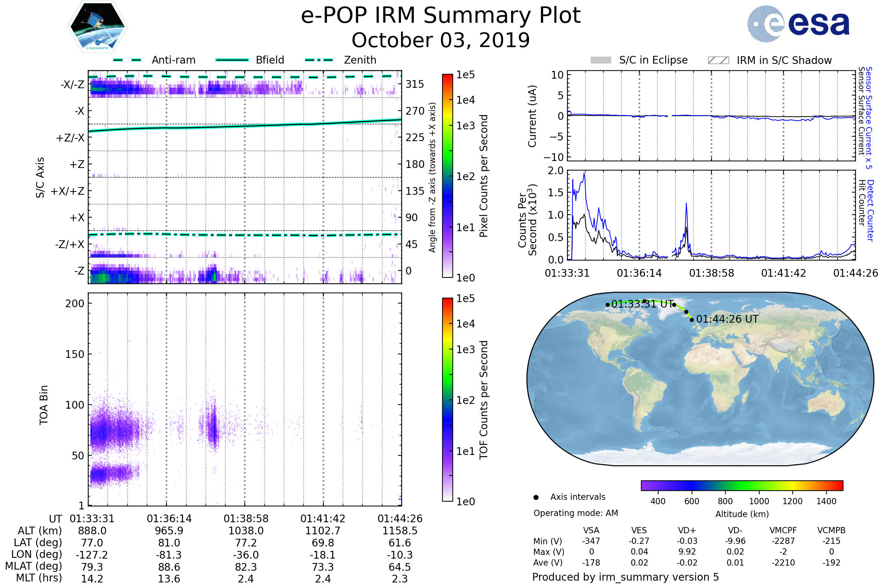This screenshot has width=882, height=588.
Task: Click the TOF Counts per Second colorbar
Action: (447, 399)
